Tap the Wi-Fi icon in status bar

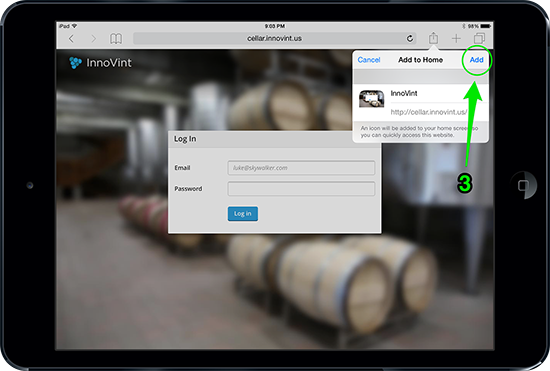click(74, 26)
